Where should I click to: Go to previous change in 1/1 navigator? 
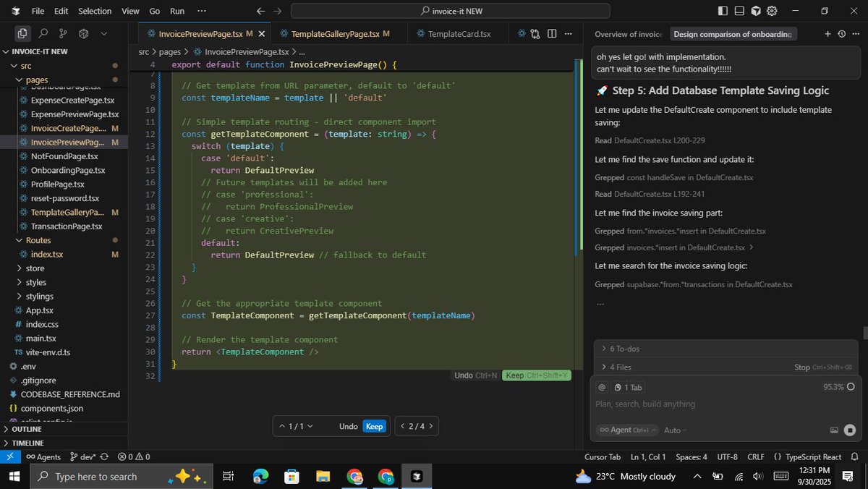click(282, 426)
